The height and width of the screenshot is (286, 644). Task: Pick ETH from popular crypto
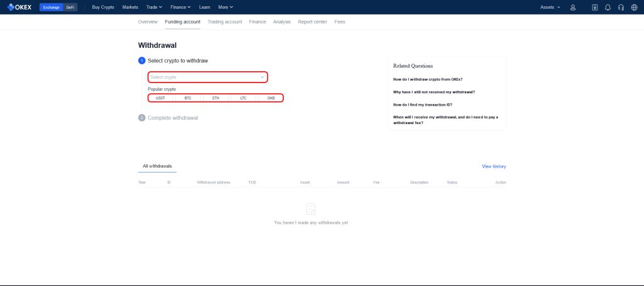(216, 98)
